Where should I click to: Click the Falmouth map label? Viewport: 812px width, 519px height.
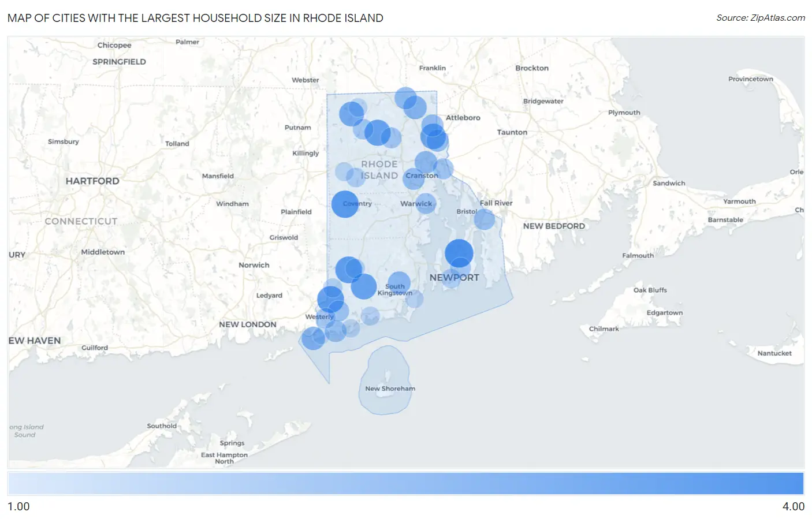(x=638, y=256)
